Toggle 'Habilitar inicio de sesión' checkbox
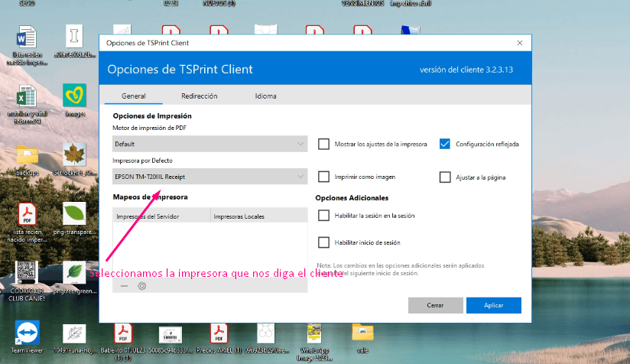Image resolution: width=630 pixels, height=364 pixels. click(324, 242)
